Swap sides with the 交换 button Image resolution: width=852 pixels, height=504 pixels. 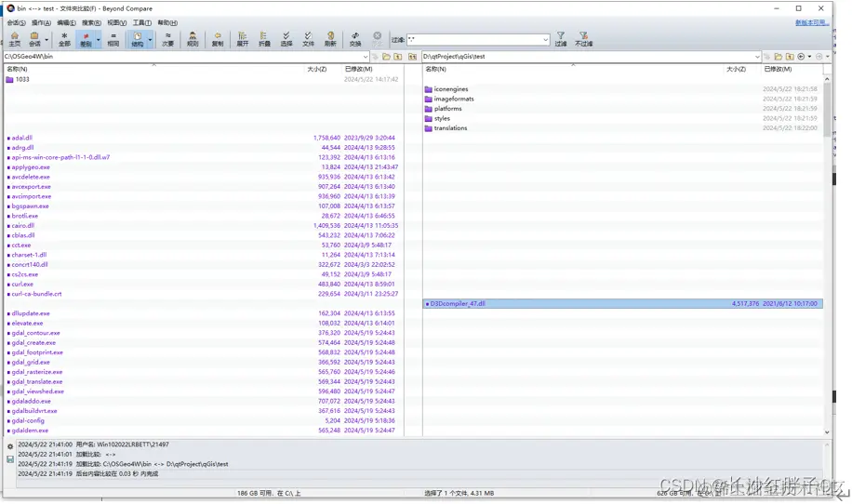(x=354, y=39)
